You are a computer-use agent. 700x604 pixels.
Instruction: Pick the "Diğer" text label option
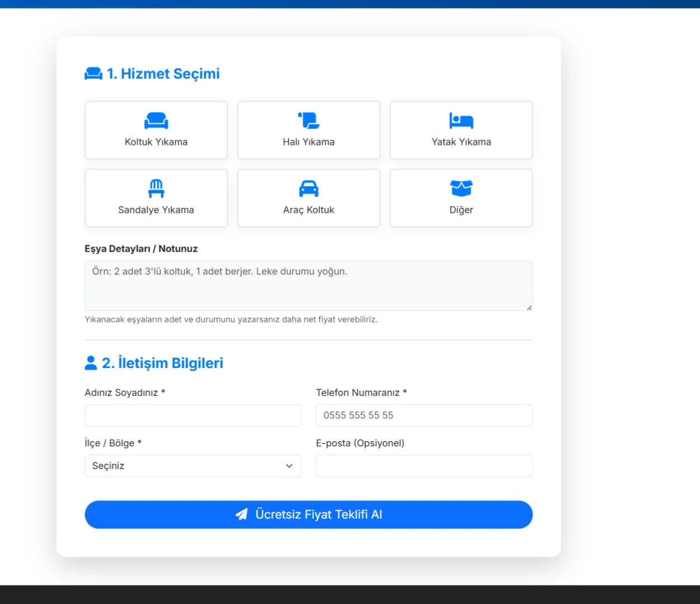[461, 210]
